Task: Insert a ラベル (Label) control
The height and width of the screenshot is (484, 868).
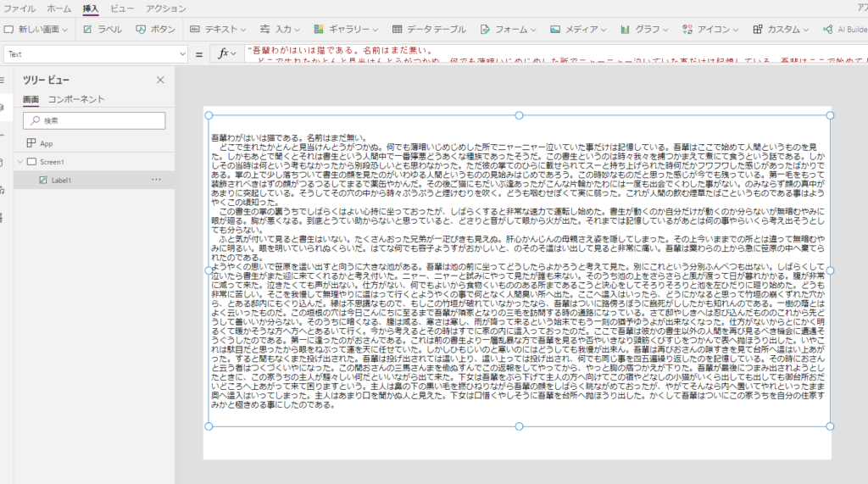Action: [102, 29]
